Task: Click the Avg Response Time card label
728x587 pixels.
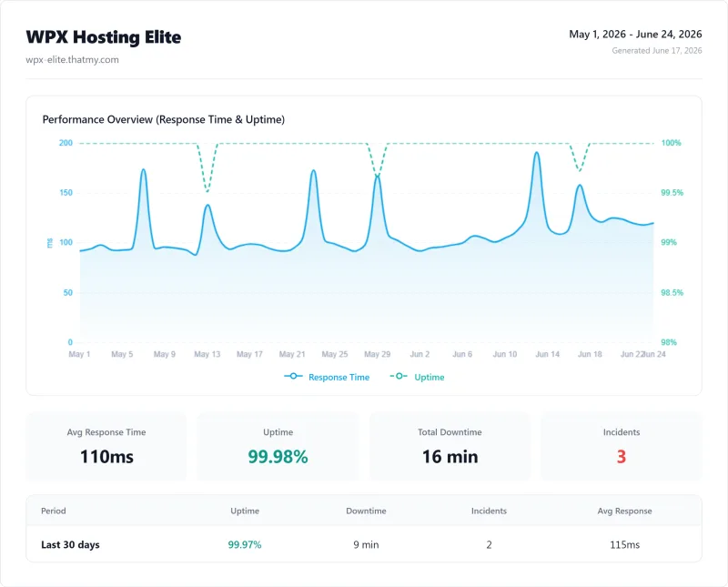Action: coord(106,432)
